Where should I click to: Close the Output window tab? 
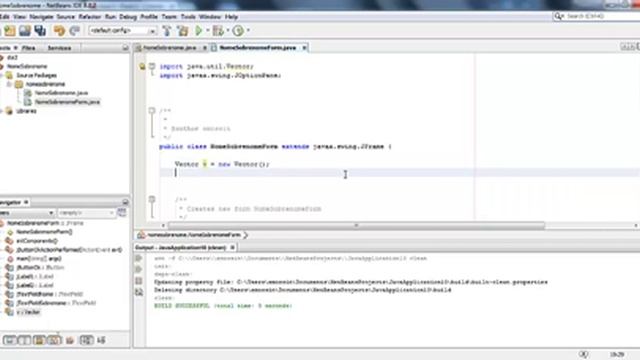click(232, 247)
